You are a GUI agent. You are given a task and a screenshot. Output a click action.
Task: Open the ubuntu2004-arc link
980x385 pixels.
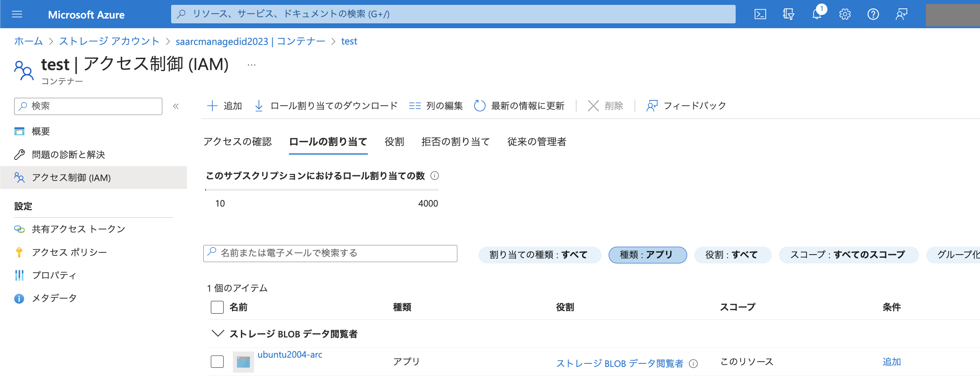click(x=290, y=355)
